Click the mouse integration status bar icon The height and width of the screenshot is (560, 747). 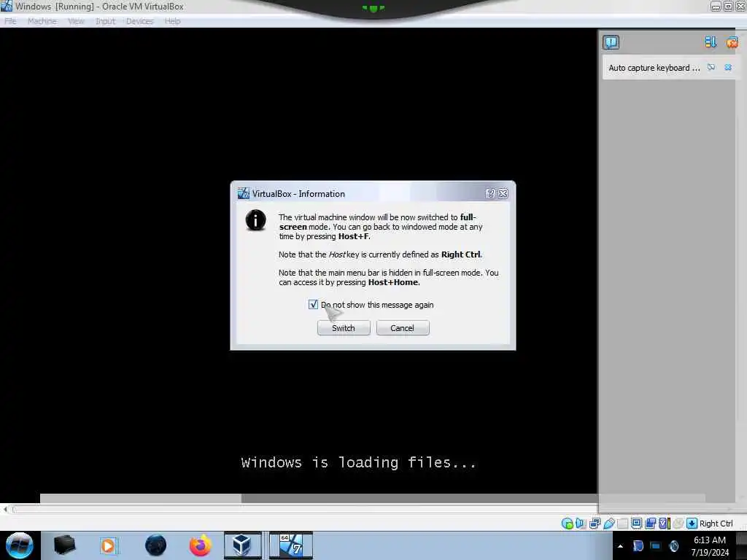(678, 524)
